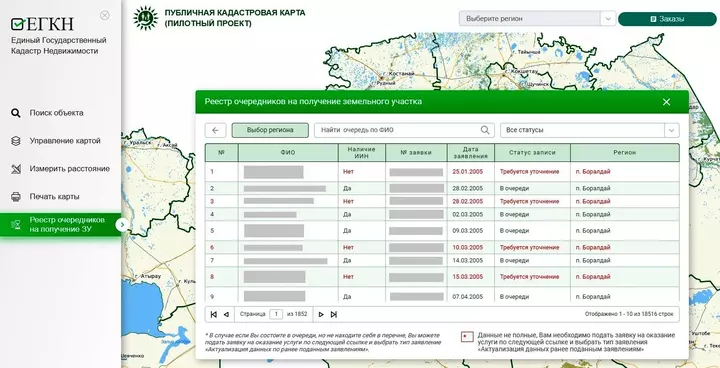Click the page number input box
The width and height of the screenshot is (720, 368).
[x=276, y=314]
